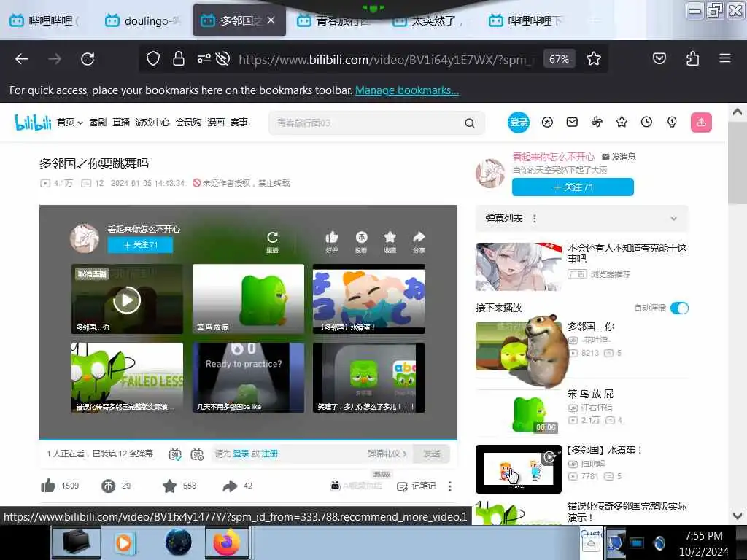Open the tracking protection shield icon
747x560 pixels.
coord(153,59)
